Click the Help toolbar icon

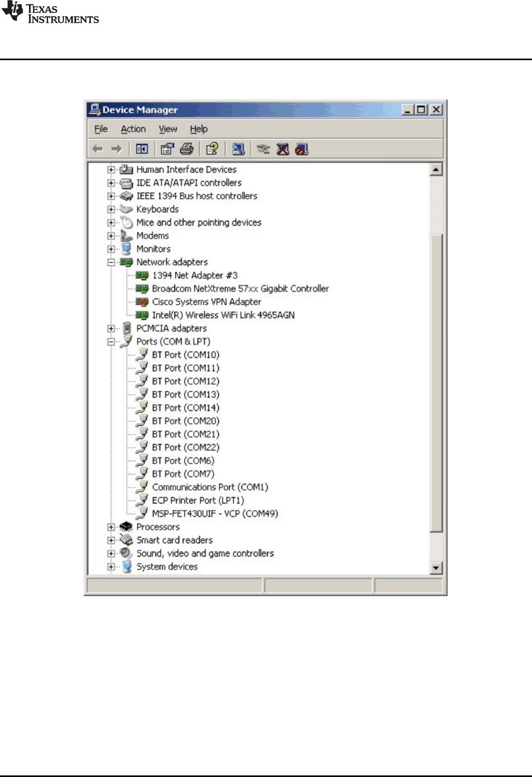click(x=212, y=149)
